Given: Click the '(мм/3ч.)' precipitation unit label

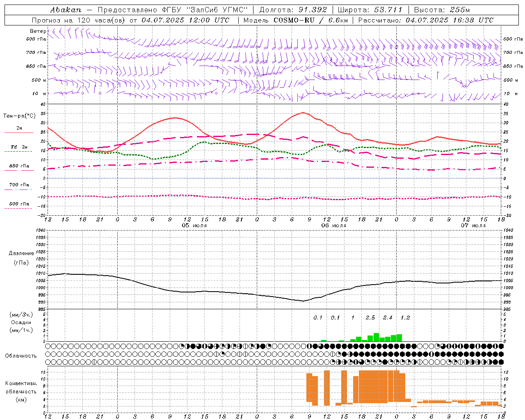Looking at the screenshot, I should [x=21, y=315].
